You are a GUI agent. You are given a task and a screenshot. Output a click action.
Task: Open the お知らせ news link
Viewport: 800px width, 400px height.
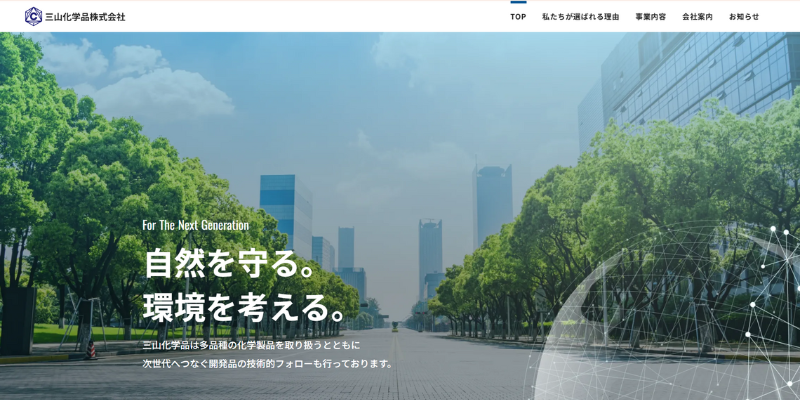coord(744,17)
